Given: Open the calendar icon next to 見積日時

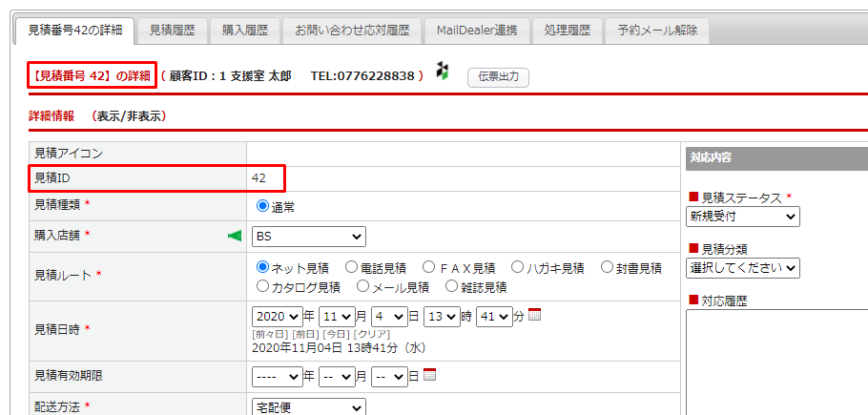Looking at the screenshot, I should (x=534, y=315).
